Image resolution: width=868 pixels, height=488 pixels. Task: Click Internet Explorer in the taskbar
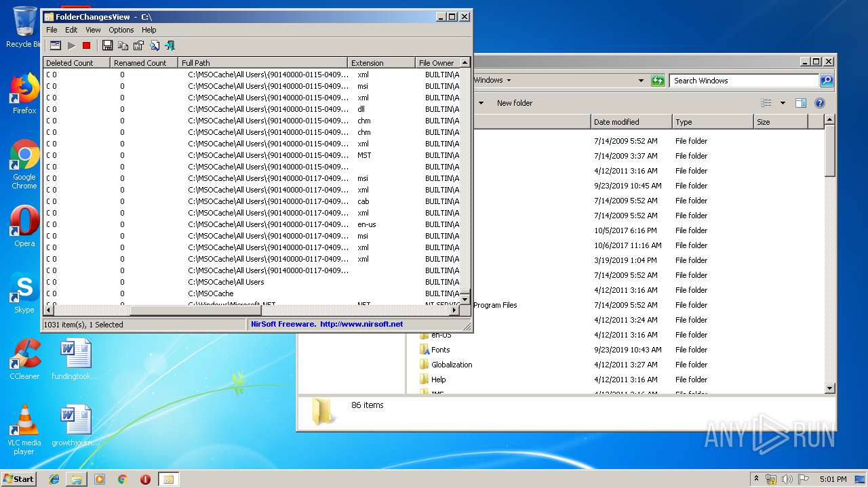(54, 479)
